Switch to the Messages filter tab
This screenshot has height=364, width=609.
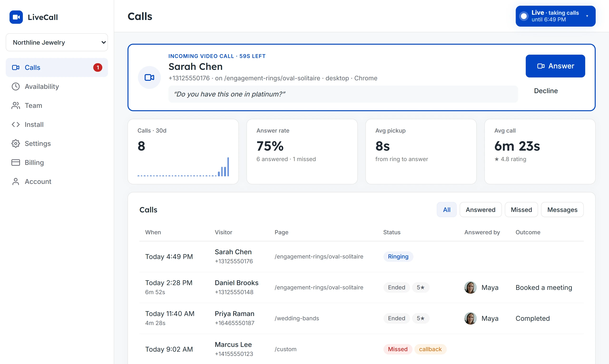point(562,210)
